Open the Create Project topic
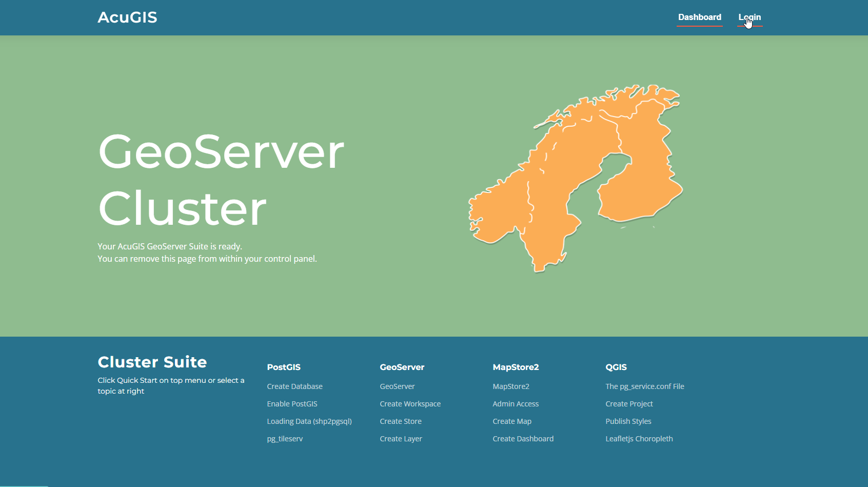This screenshot has height=487, width=868. (629, 404)
